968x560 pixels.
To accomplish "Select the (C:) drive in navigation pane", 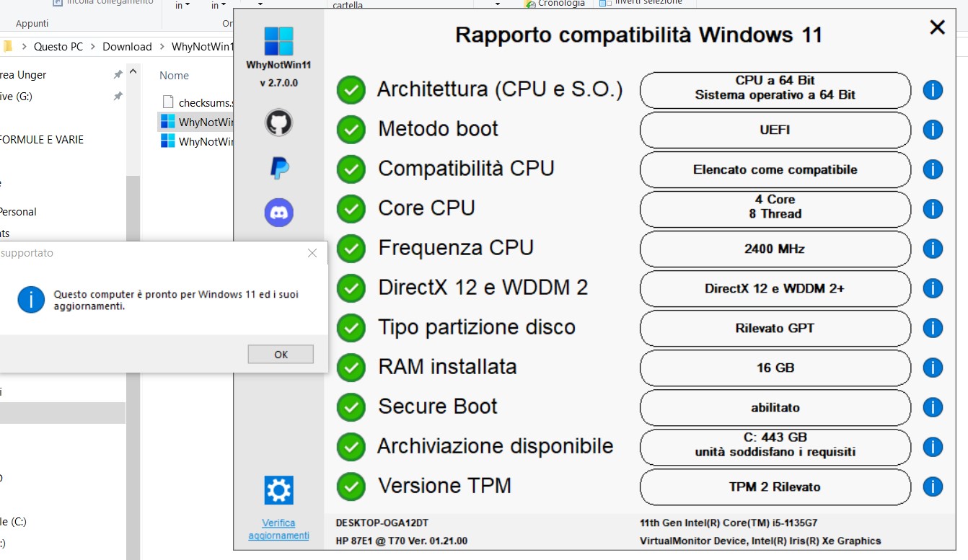I will 14,521.
